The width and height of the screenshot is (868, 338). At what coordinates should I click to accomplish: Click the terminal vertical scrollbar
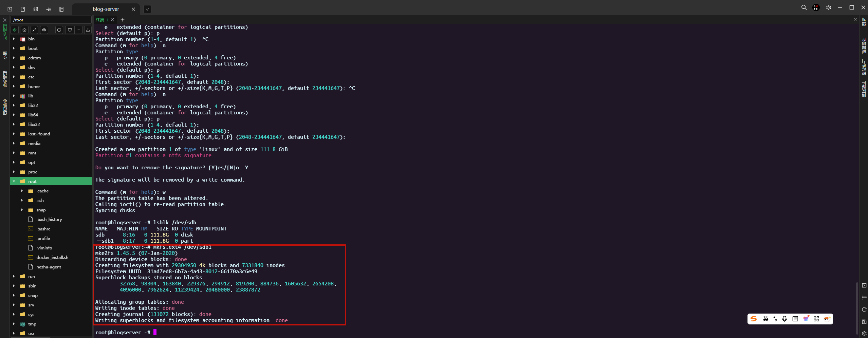[x=857, y=305]
